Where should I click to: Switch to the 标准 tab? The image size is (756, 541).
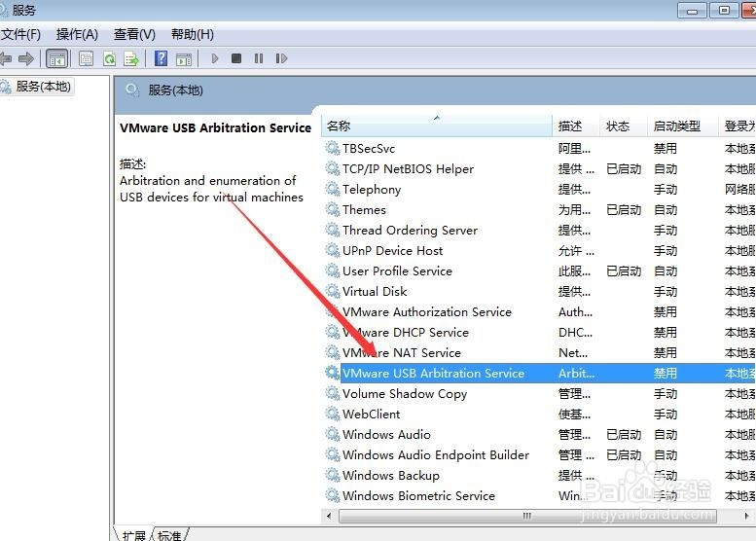(169, 535)
